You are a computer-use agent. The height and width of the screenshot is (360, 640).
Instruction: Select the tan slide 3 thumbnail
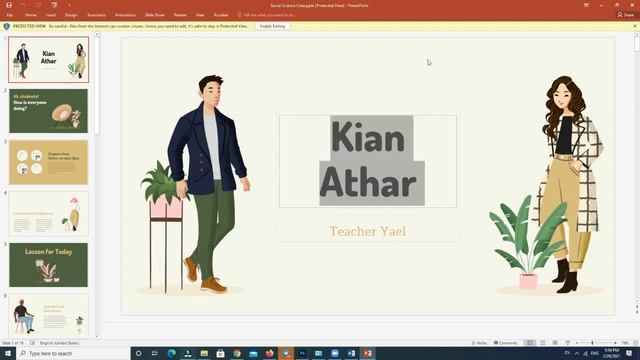point(49,162)
